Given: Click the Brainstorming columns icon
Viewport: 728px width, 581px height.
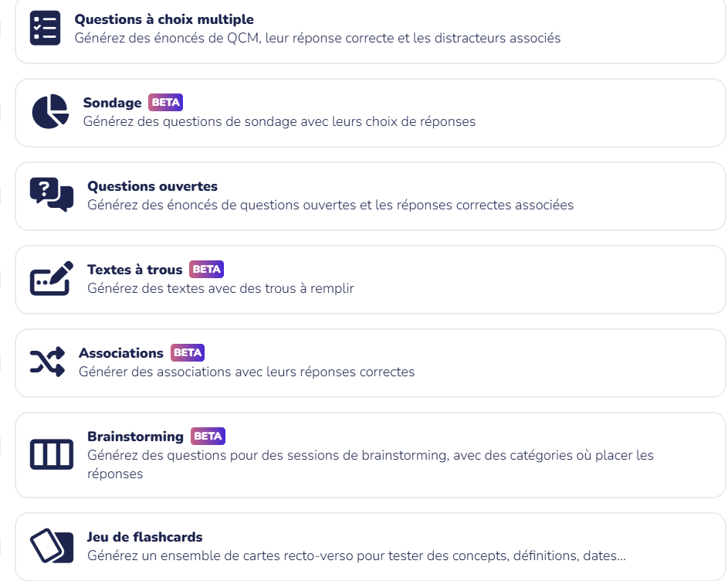Looking at the screenshot, I should pyautogui.click(x=52, y=454).
